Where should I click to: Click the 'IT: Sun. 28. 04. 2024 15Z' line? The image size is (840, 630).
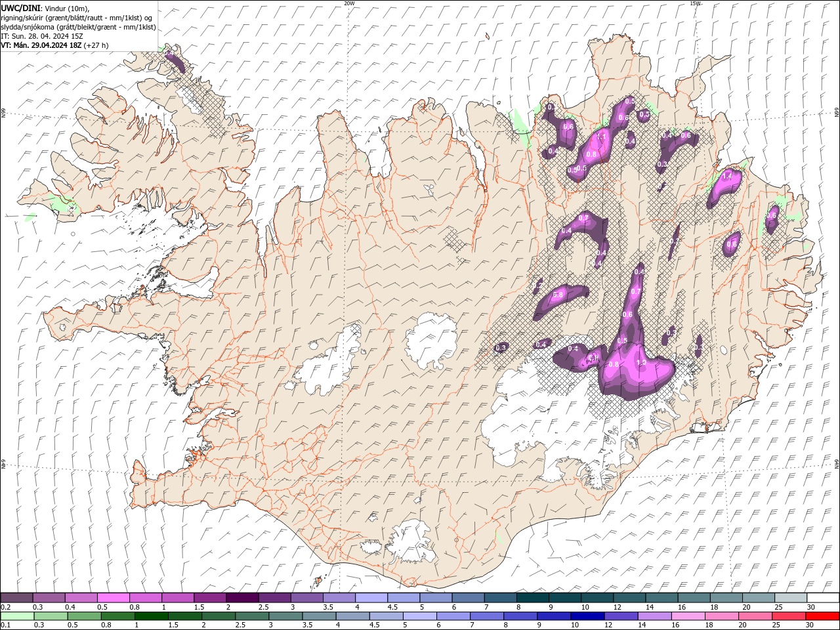point(42,36)
